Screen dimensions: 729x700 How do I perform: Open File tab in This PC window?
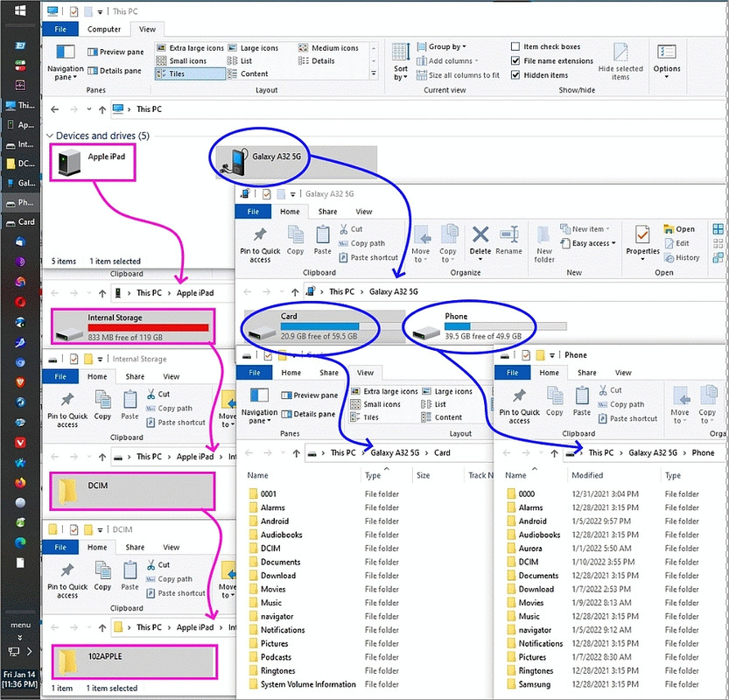[60, 29]
